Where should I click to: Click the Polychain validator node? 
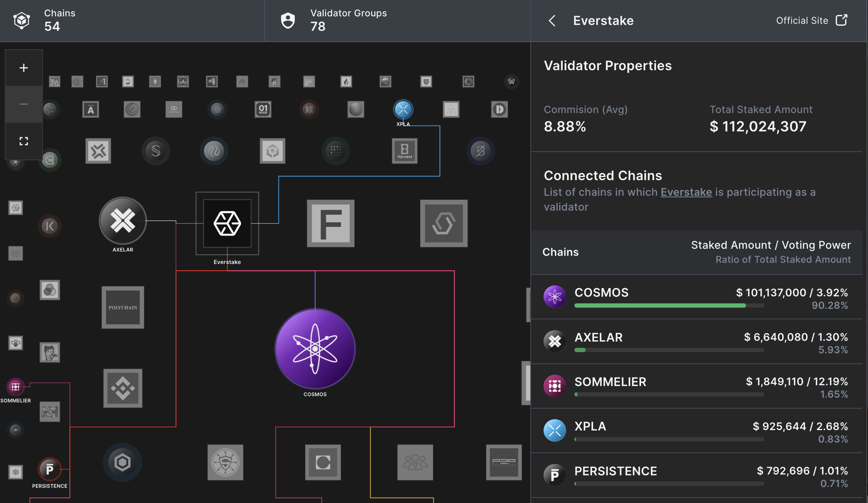(123, 307)
